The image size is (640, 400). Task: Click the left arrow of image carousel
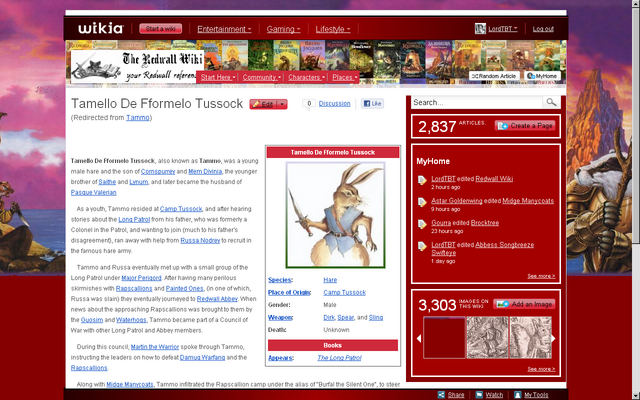point(419,338)
